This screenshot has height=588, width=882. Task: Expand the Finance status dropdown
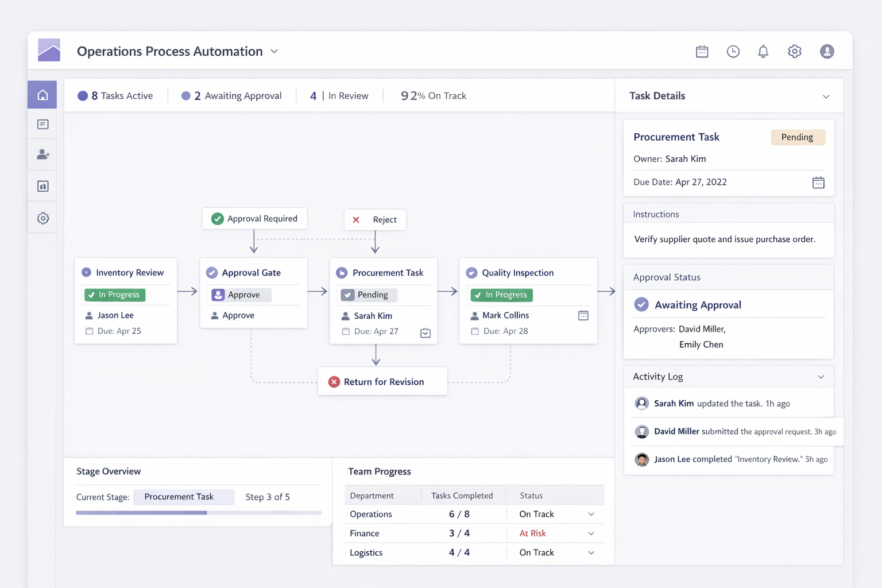click(x=591, y=533)
